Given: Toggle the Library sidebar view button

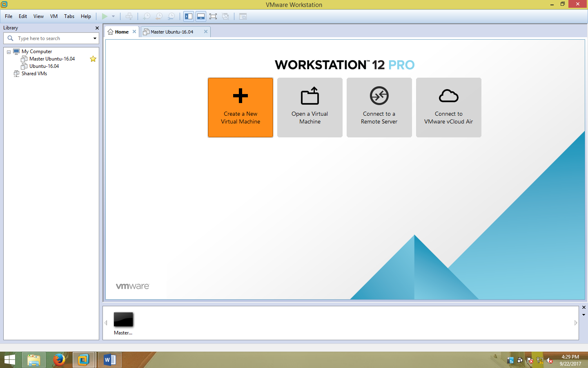Looking at the screenshot, I should 189,16.
